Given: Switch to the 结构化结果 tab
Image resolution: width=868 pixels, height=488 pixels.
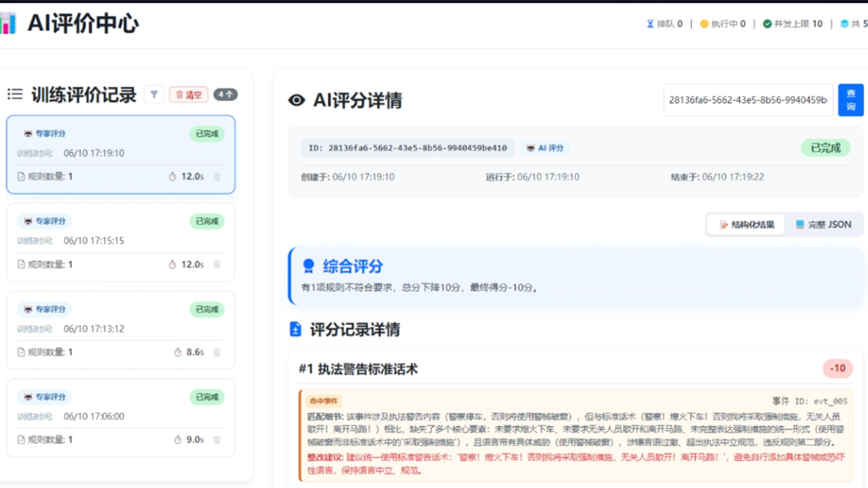Looking at the screenshot, I should [746, 224].
